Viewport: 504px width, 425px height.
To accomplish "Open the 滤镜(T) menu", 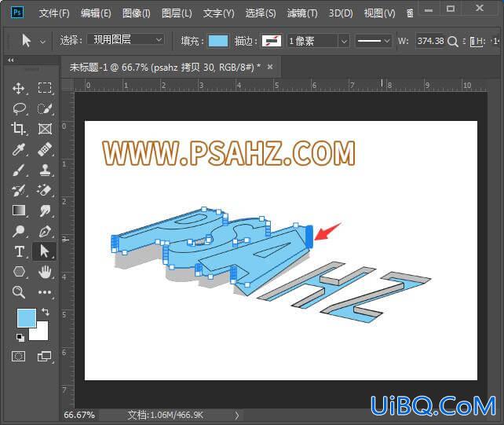I will point(302,13).
